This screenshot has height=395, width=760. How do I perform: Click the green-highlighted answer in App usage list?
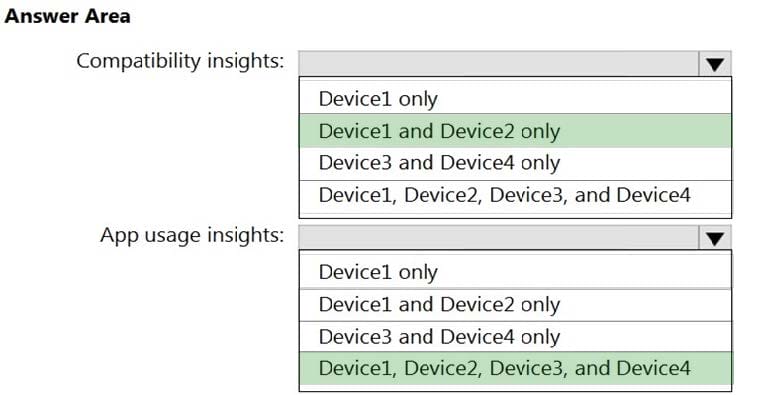pos(515,368)
